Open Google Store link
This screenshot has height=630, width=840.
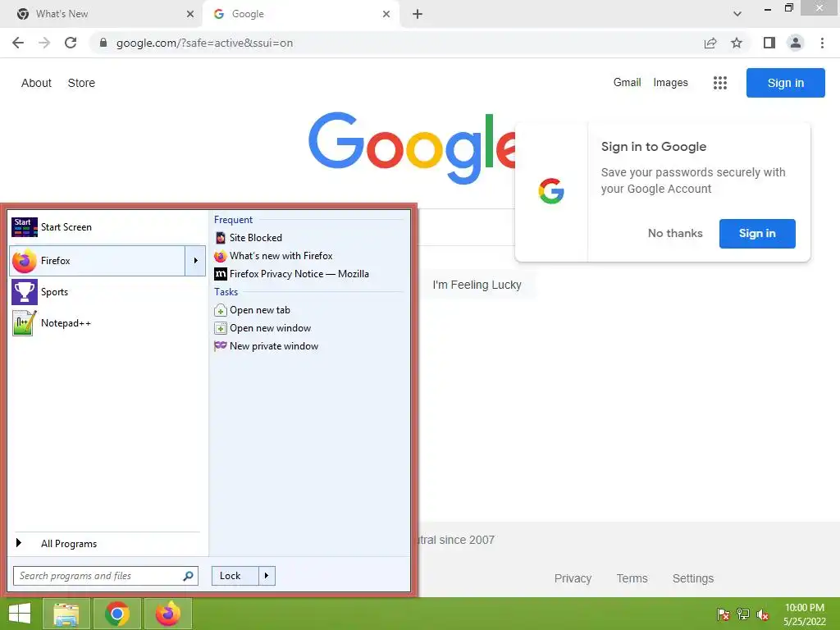pyautogui.click(x=81, y=83)
